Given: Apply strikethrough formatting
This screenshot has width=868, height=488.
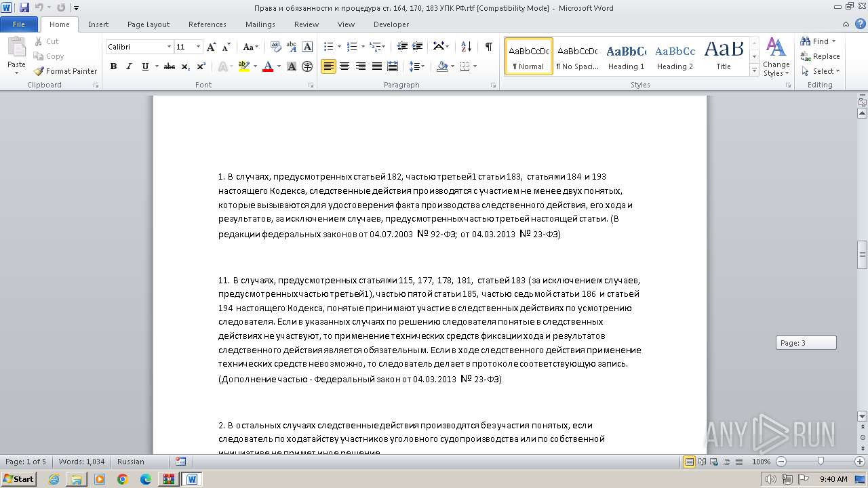Looking at the screenshot, I should click(170, 66).
